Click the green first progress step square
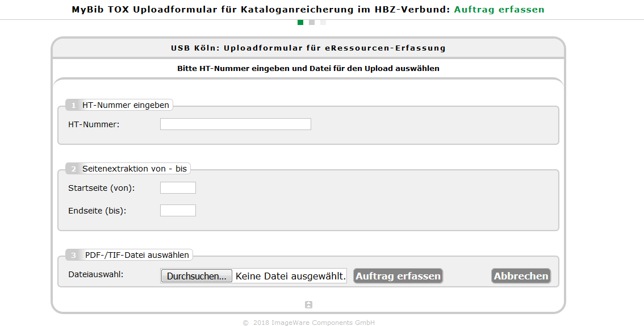 (300, 22)
